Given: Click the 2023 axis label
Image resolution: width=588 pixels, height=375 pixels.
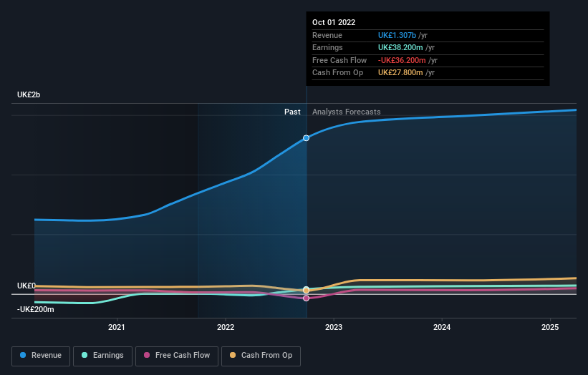Looking at the screenshot, I should [334, 327].
